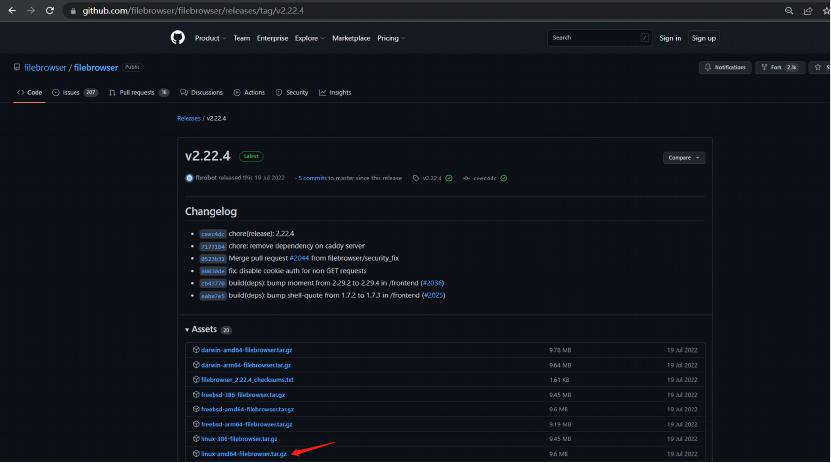Switch to the Security tab
The width and height of the screenshot is (831, 463).
tap(292, 92)
